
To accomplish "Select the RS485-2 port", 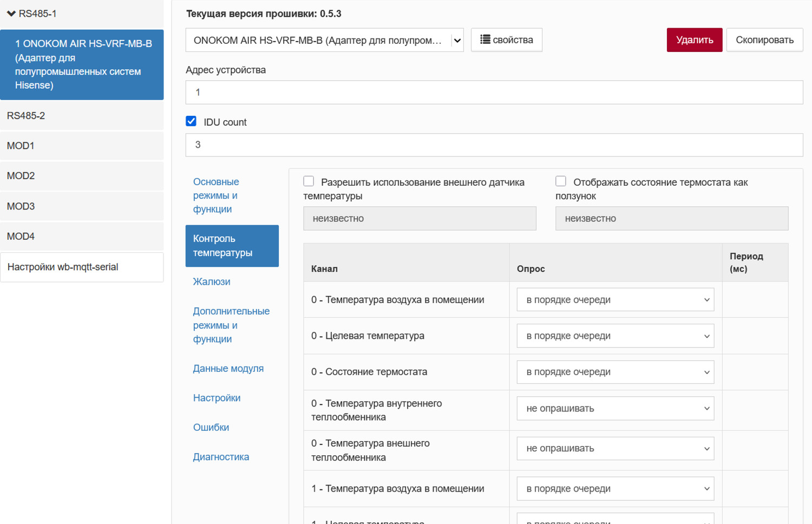I will tap(26, 116).
